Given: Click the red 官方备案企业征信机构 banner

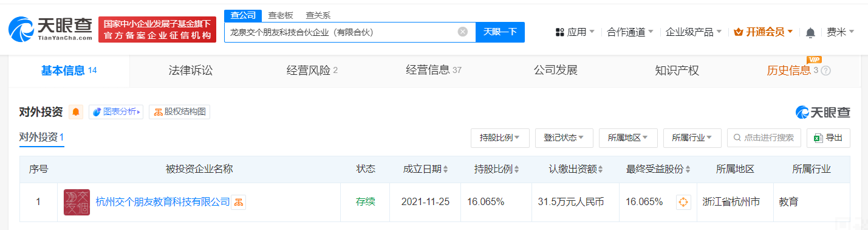Looking at the screenshot, I should 157,30.
